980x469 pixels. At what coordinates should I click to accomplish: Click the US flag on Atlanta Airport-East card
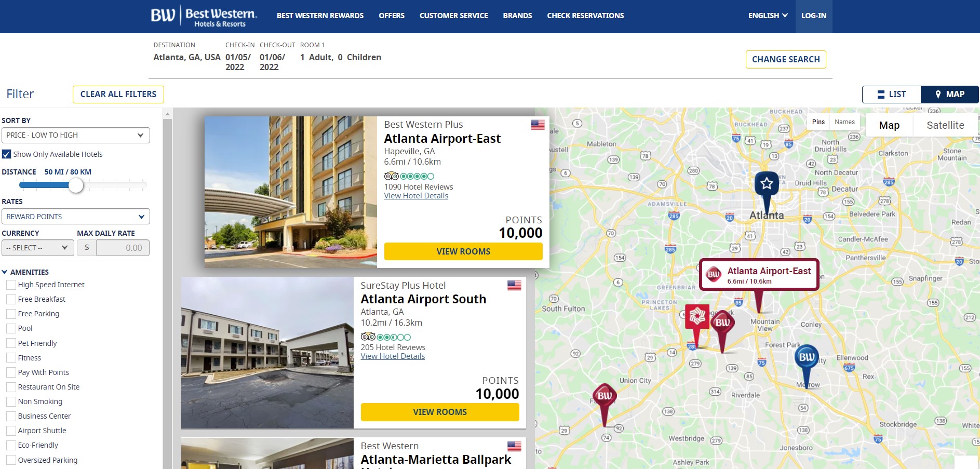(536, 124)
